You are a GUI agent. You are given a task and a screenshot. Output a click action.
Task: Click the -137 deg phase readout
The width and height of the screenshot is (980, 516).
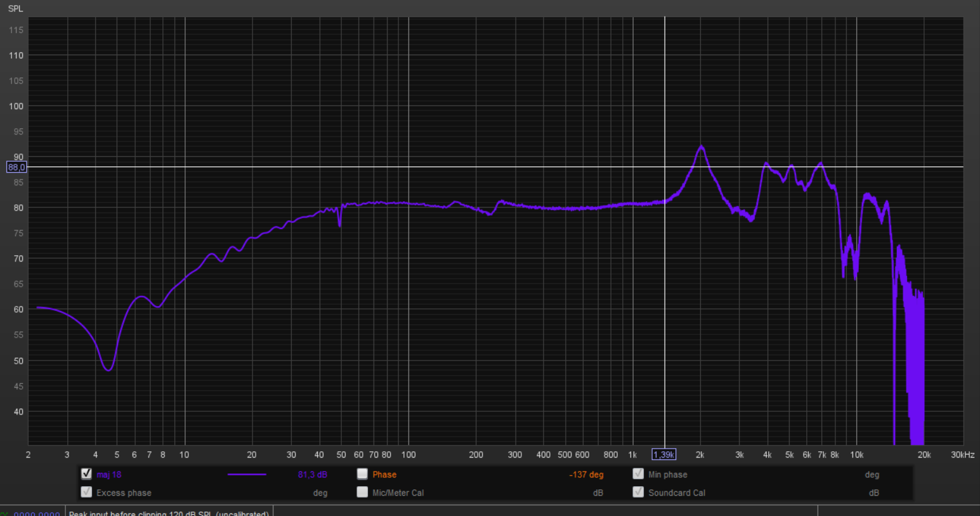pos(586,474)
